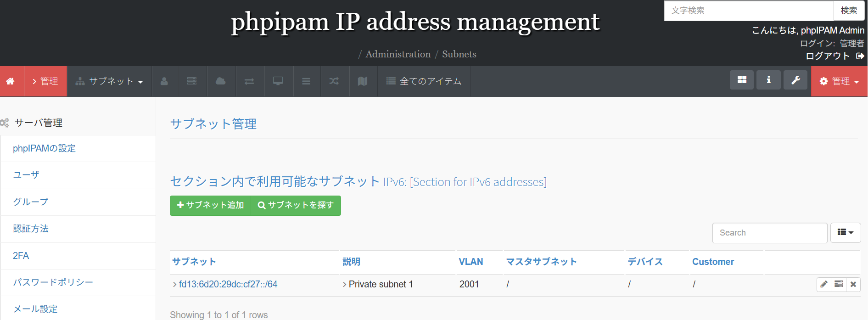Click the gears icon beside サーバ管理
Screen dimensions: 868x320
5,123
